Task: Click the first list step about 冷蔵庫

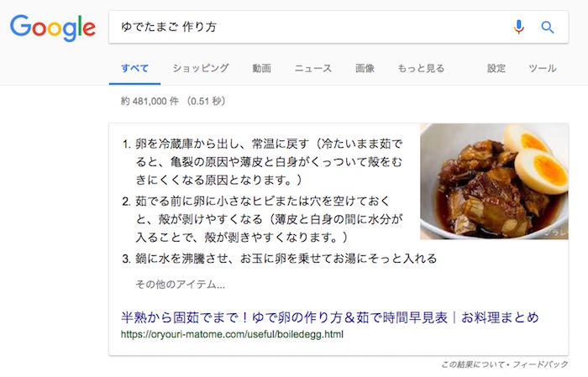Action: point(262,162)
